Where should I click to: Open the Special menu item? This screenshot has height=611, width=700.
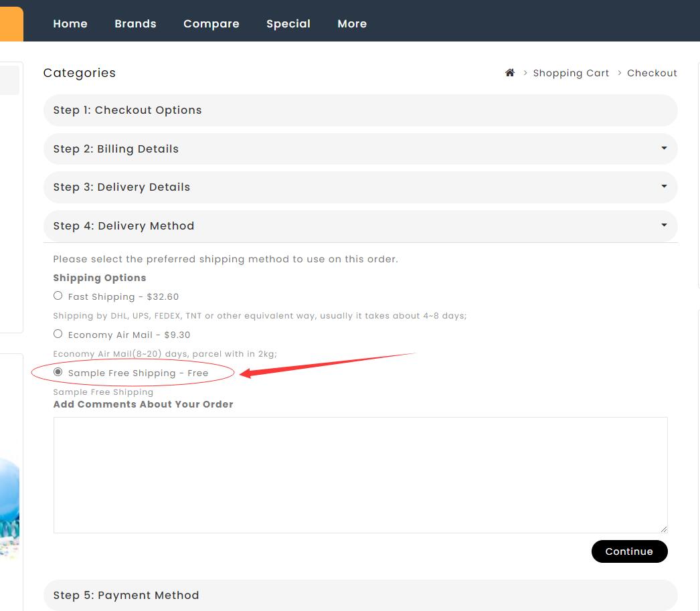pyautogui.click(x=288, y=23)
